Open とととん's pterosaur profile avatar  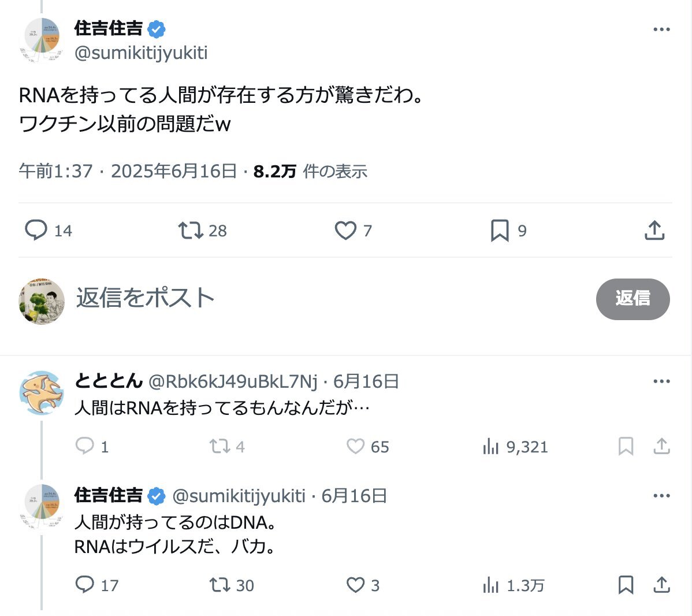click(41, 393)
